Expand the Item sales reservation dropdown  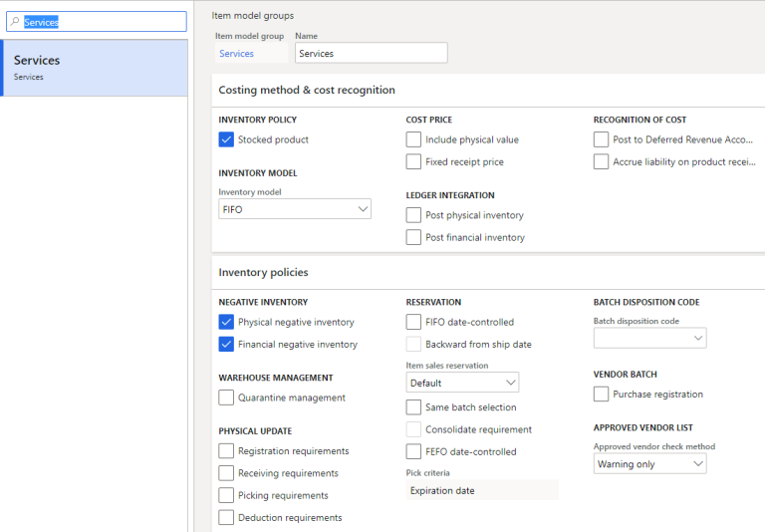(x=462, y=383)
